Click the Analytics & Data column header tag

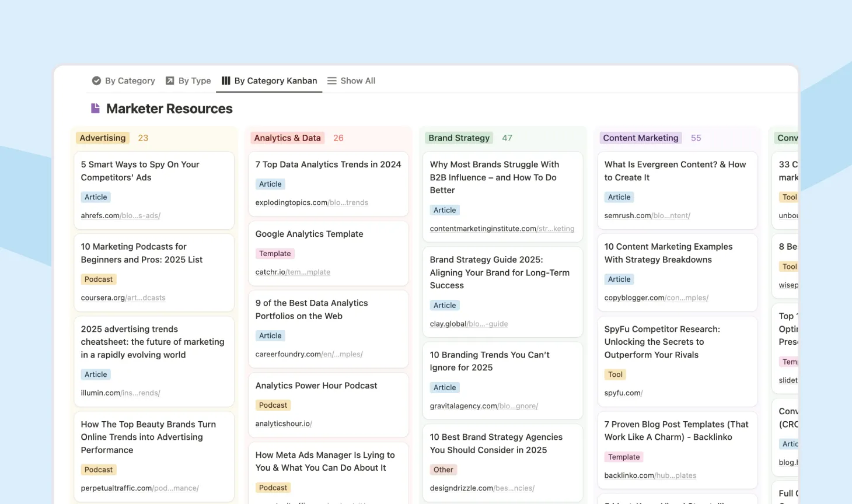287,138
